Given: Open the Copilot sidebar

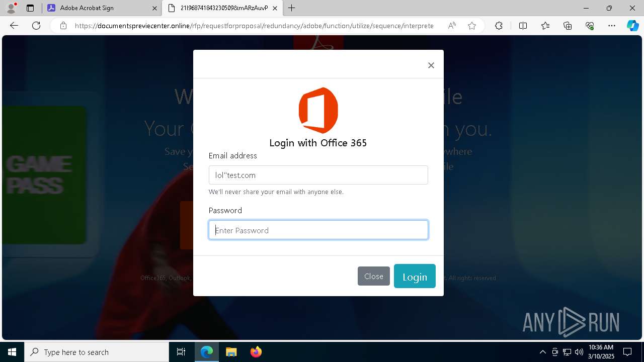Looking at the screenshot, I should pyautogui.click(x=632, y=26).
